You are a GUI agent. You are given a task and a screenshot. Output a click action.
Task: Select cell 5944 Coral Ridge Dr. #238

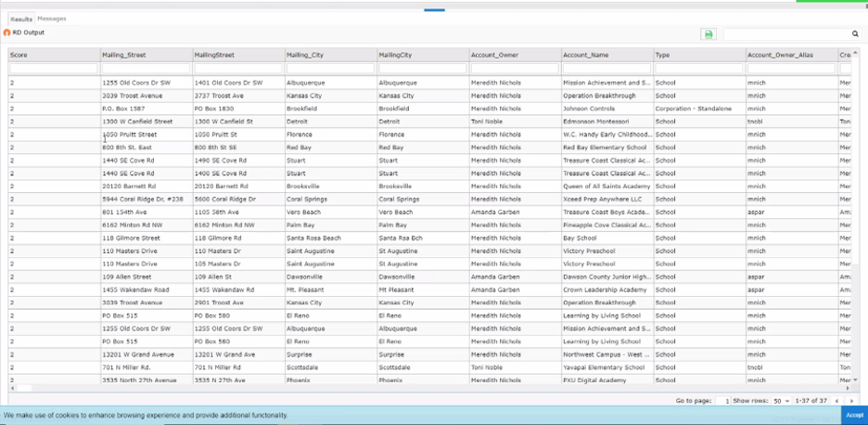147,199
